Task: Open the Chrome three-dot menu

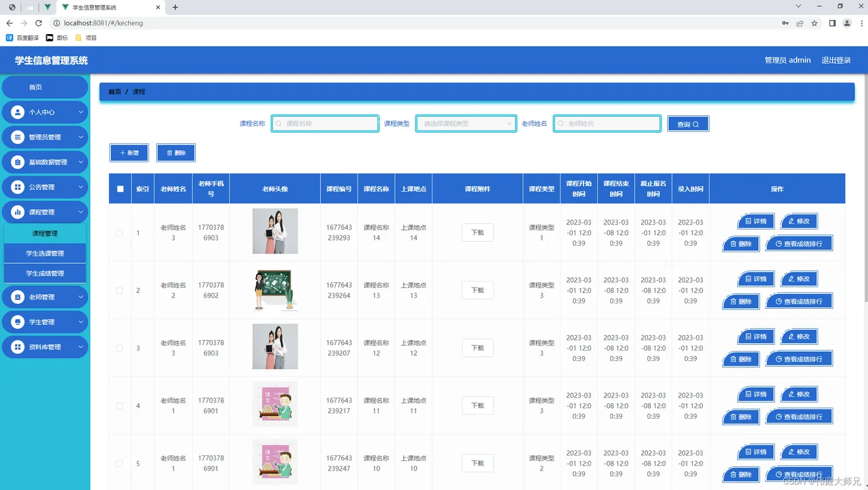Action: (861, 23)
